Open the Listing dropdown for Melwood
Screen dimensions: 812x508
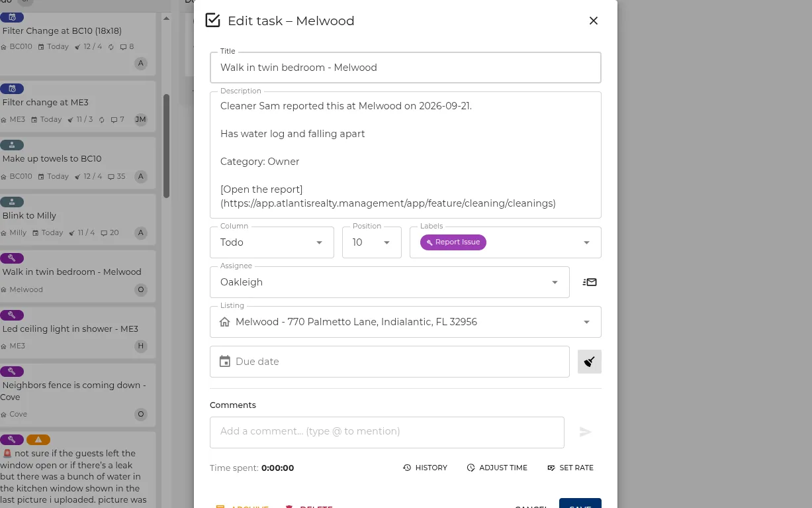(x=406, y=322)
